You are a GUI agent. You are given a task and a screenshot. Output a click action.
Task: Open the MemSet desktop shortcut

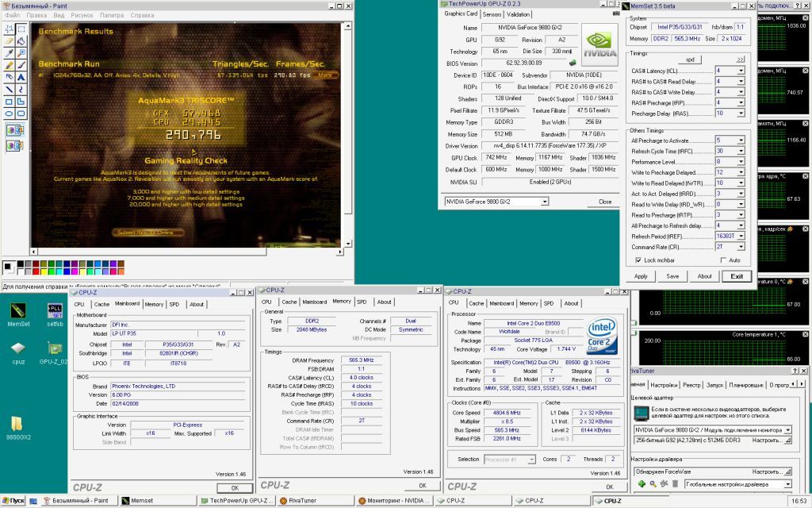pos(18,315)
